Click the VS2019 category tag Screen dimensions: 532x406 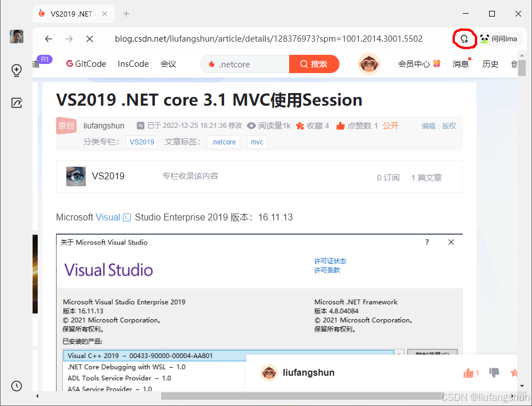pyautogui.click(x=142, y=142)
